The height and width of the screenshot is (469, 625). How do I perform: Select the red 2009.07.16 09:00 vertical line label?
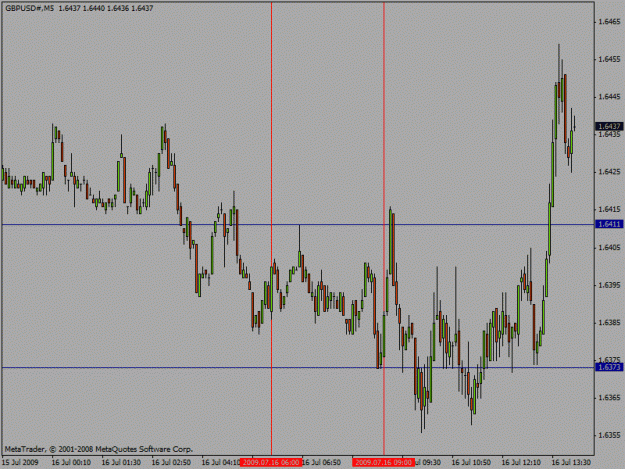[383, 462]
